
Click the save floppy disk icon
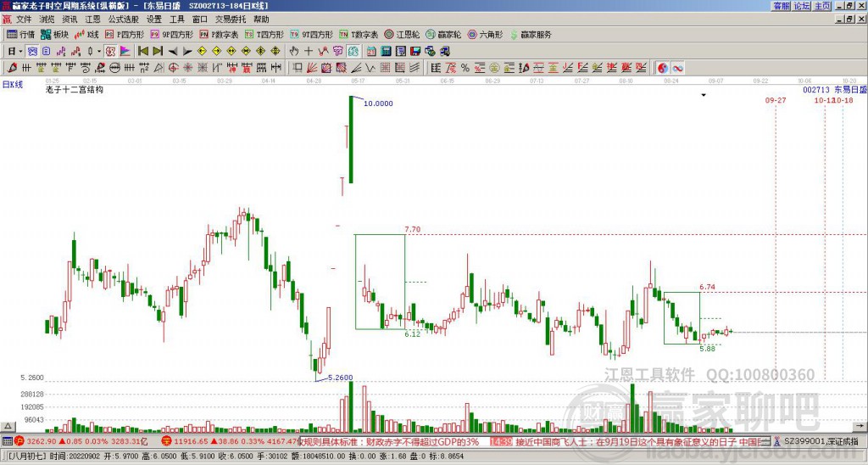tap(415, 52)
